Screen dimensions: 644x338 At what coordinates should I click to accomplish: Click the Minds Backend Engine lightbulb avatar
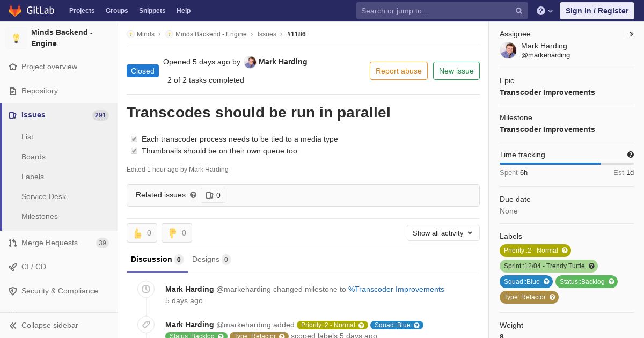click(x=16, y=38)
